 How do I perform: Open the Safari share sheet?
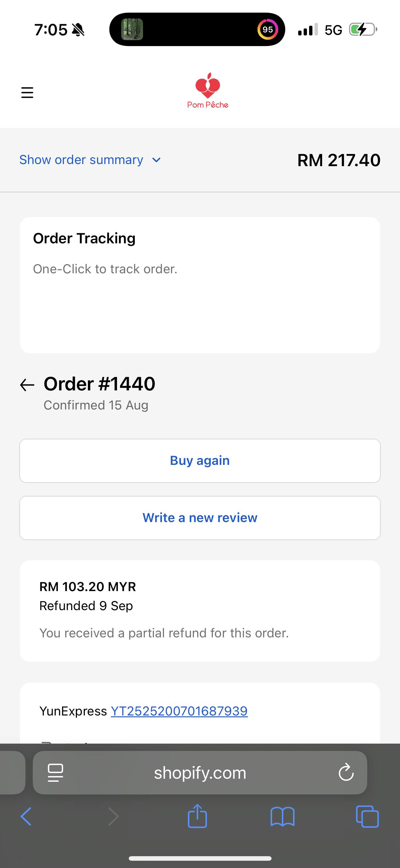point(197,816)
